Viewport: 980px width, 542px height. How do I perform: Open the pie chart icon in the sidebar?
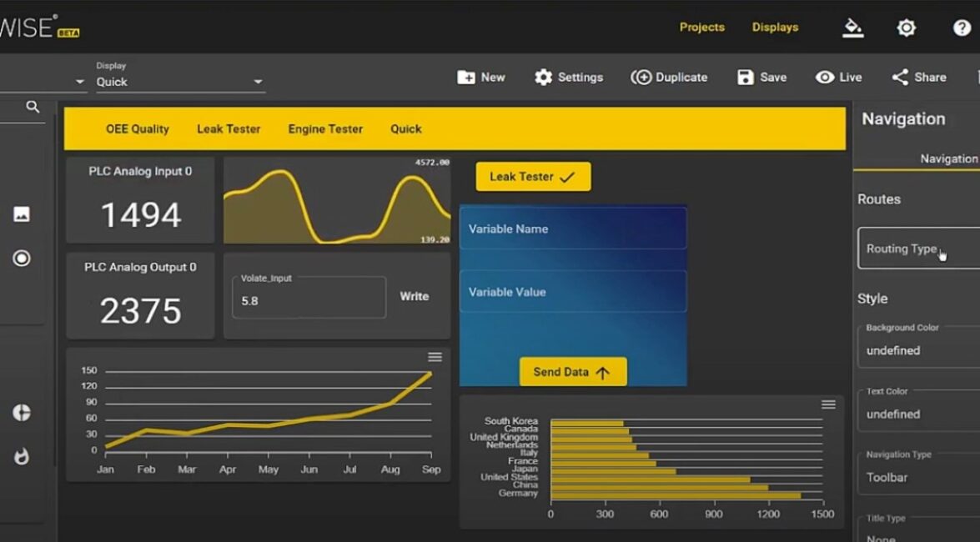click(22, 412)
